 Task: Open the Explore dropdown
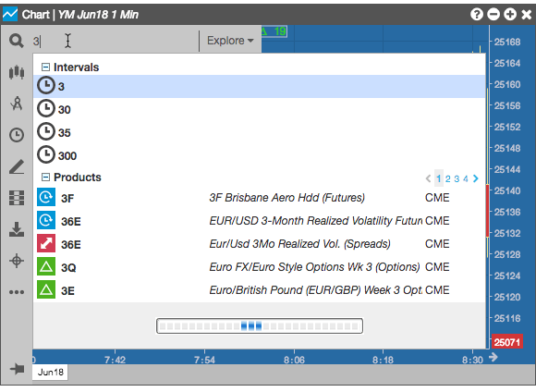[230, 41]
